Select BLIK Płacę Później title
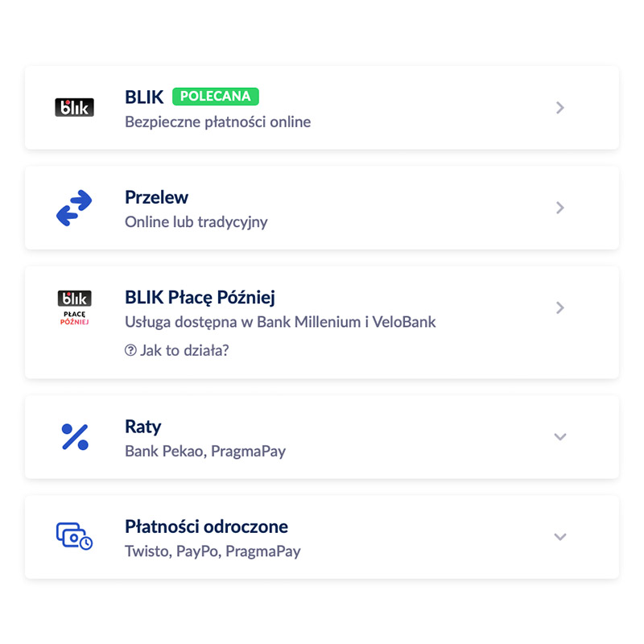The height and width of the screenshot is (644, 644). [x=200, y=298]
